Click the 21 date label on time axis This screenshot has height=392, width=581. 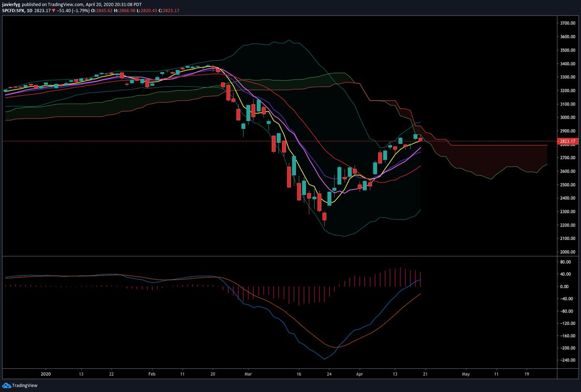pos(425,375)
